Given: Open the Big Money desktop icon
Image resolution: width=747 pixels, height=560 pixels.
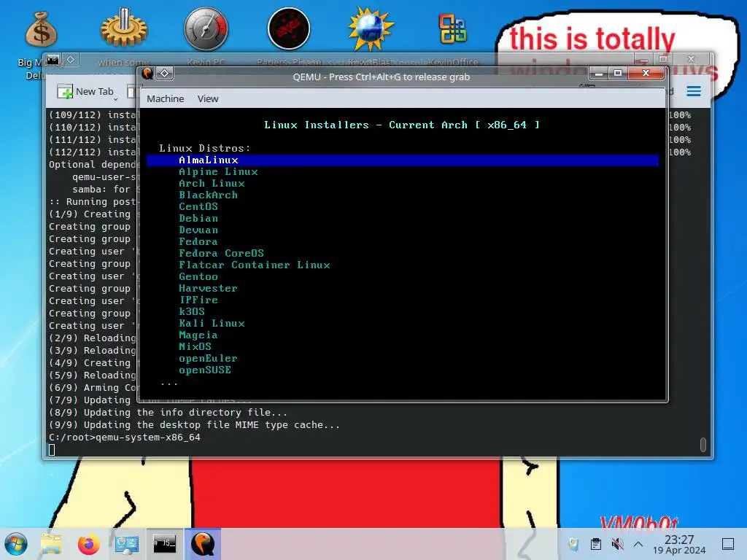Looking at the screenshot, I should pos(42,29).
